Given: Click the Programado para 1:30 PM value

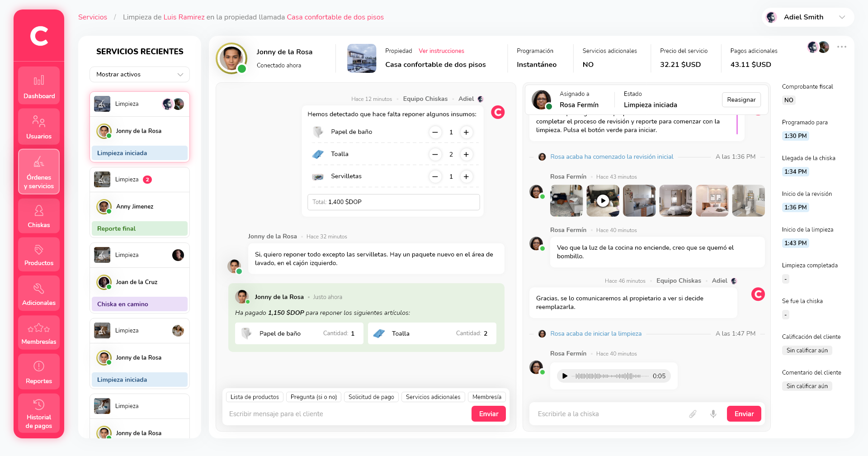Looking at the screenshot, I should pos(796,136).
